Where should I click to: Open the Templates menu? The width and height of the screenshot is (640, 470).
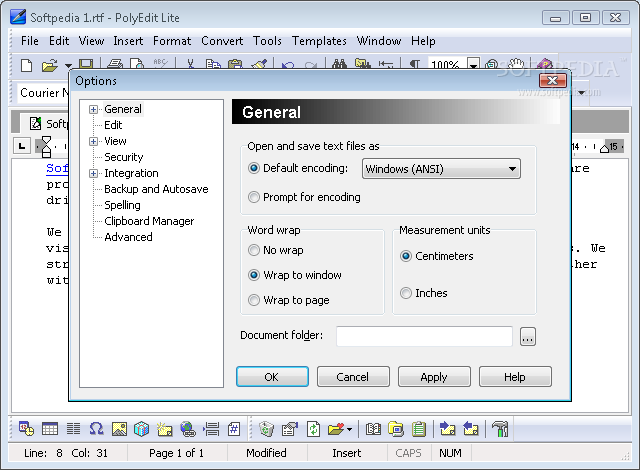[319, 41]
